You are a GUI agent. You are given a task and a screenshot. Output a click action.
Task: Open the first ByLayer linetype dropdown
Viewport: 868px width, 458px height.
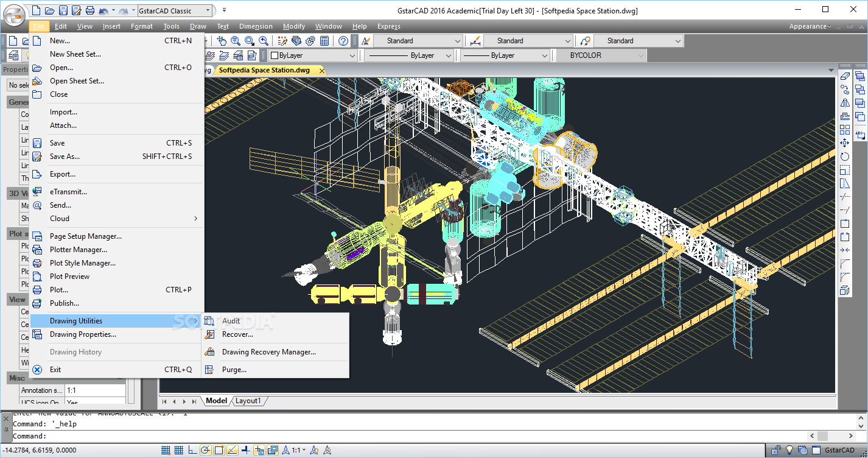tap(409, 55)
